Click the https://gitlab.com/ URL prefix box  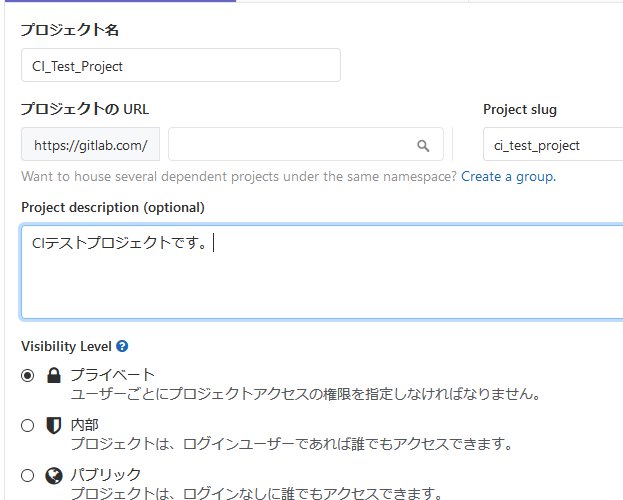tap(91, 145)
